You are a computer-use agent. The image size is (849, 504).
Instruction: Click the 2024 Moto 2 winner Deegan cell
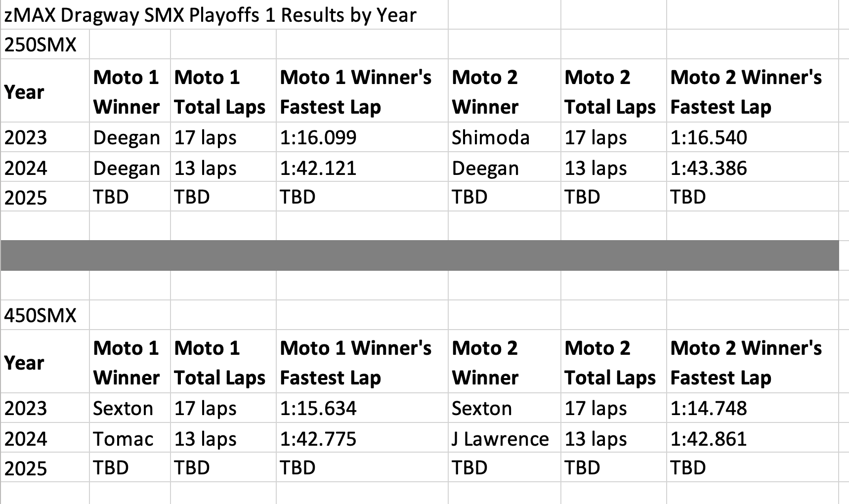[x=485, y=168]
